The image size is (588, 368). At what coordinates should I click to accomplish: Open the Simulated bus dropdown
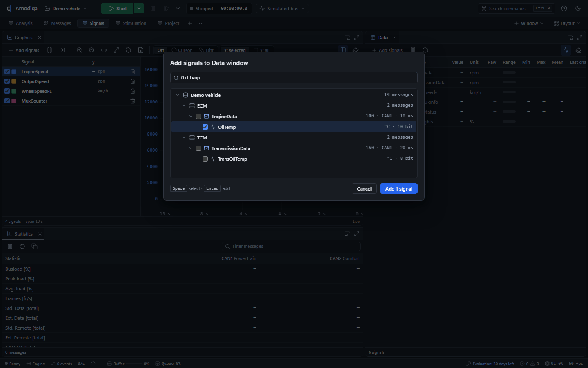283,9
